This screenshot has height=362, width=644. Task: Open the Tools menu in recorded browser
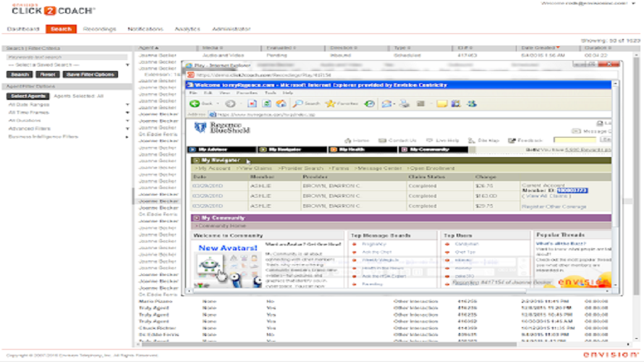tap(270, 93)
